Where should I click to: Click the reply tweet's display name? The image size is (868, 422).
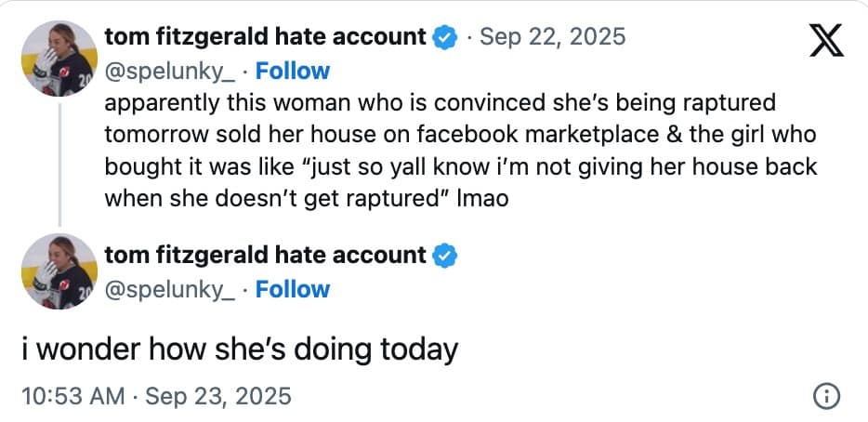point(266,256)
